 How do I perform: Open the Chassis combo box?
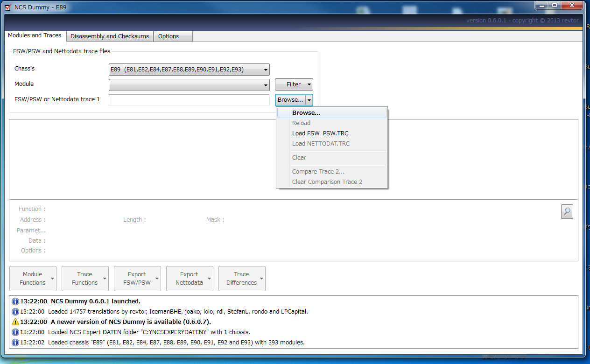(x=189, y=70)
